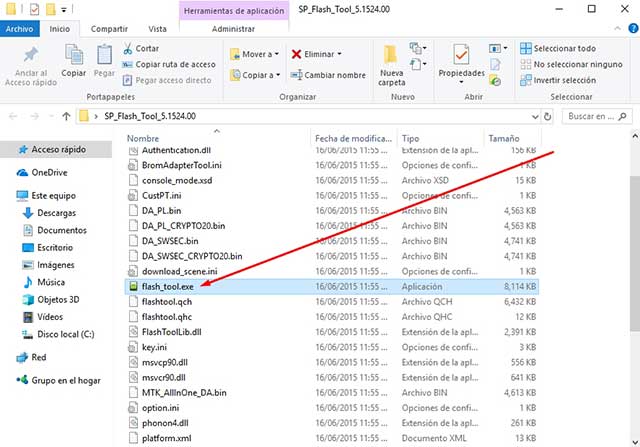Select Copiar ruta de acceso

(169, 64)
